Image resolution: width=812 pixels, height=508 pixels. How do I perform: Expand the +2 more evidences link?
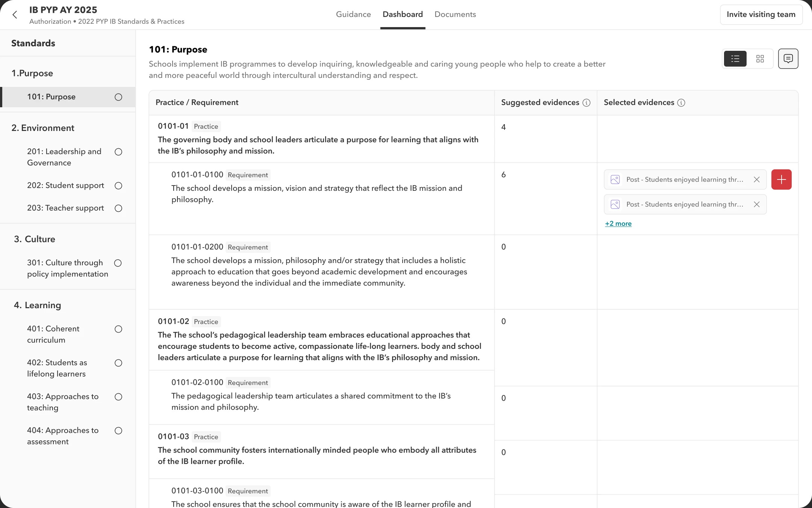pos(618,224)
